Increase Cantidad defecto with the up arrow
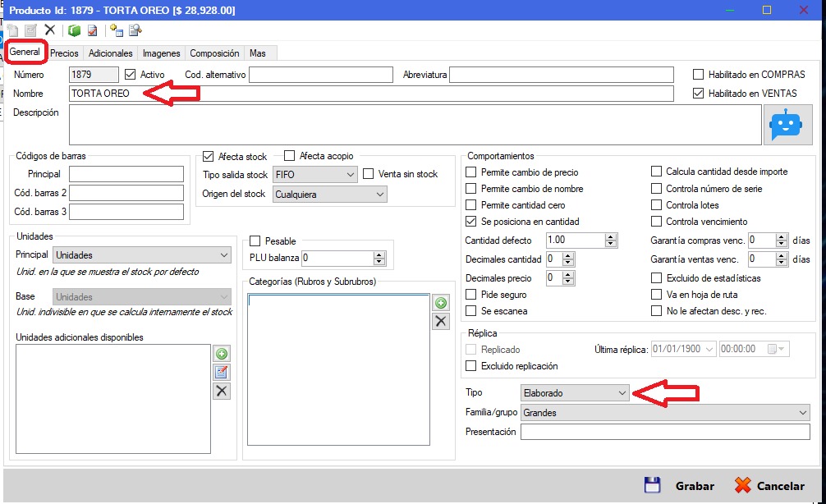This screenshot has height=504, width=826. coord(610,237)
